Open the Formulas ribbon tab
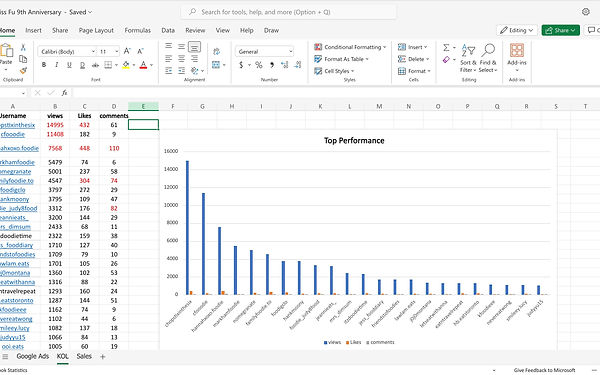The width and height of the screenshot is (600, 375). tap(137, 30)
